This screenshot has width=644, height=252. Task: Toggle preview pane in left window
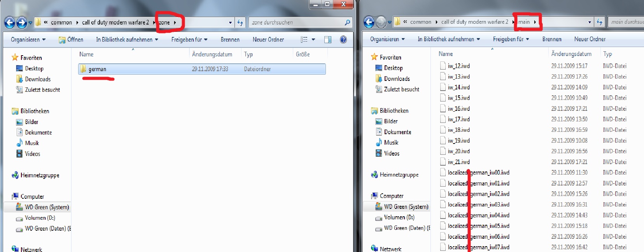(328, 39)
